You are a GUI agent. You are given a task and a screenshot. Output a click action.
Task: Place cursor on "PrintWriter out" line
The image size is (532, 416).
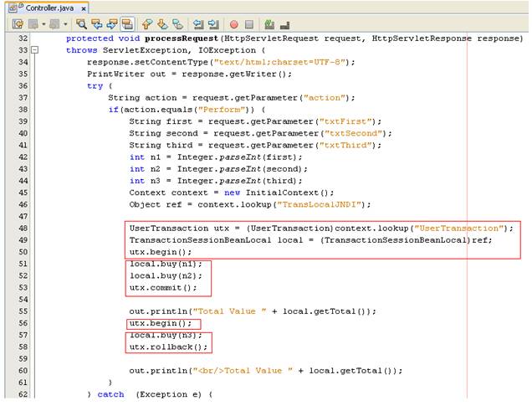(189, 74)
